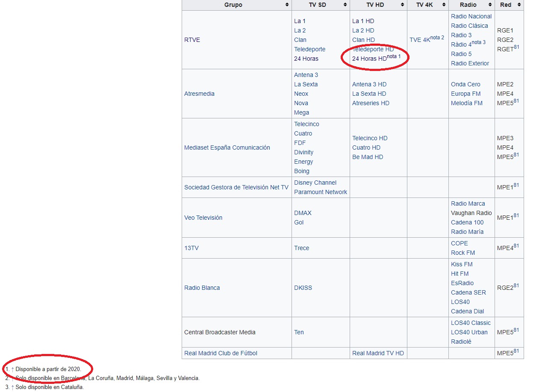This screenshot has width=548, height=392.
Task: Follow the DMAX channel link
Action: (x=303, y=213)
